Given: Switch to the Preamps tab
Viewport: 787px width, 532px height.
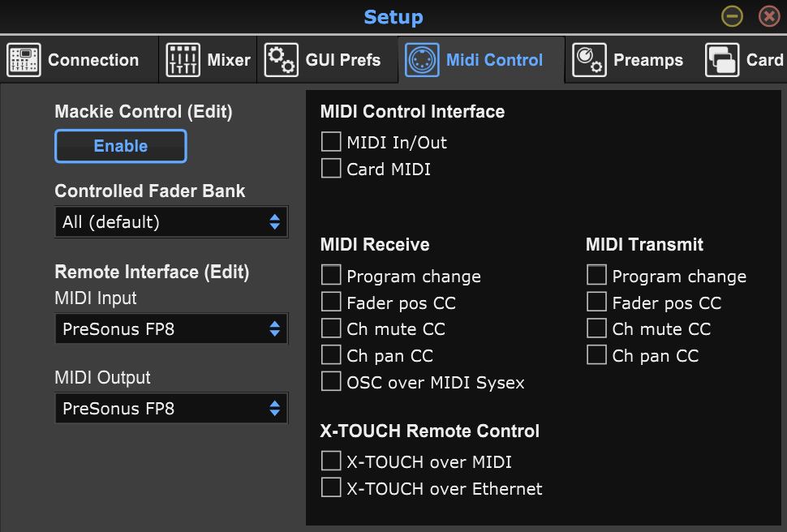Looking at the screenshot, I should coord(647,60).
